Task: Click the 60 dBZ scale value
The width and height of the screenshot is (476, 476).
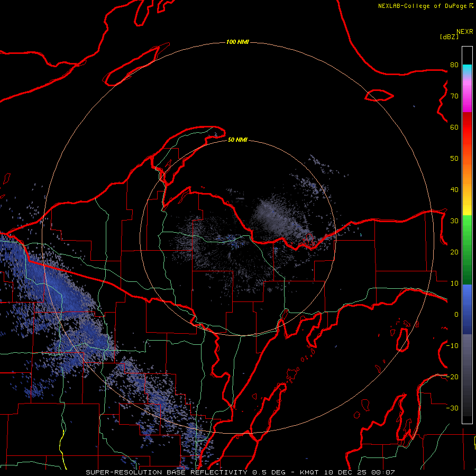Action: click(x=454, y=127)
